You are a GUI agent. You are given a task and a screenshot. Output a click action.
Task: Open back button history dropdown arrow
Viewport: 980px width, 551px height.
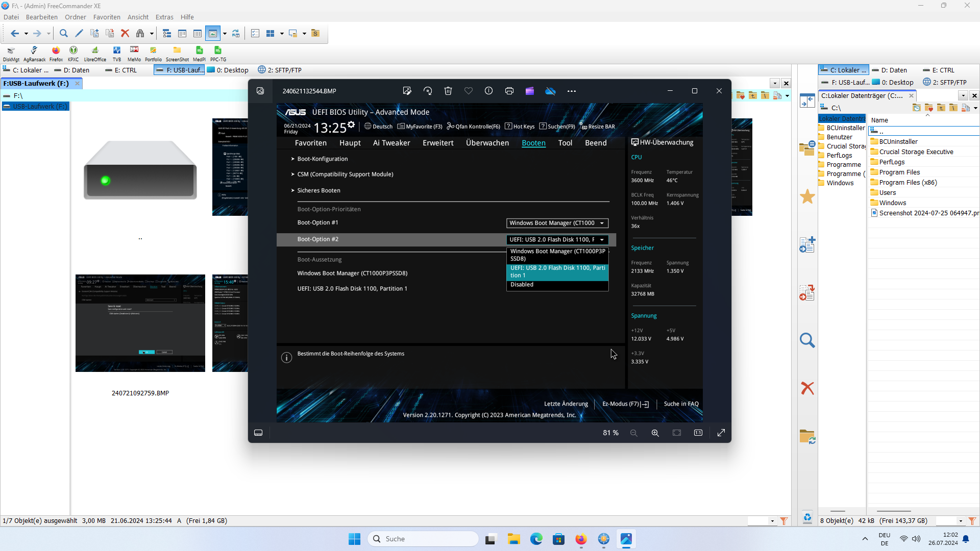26,34
